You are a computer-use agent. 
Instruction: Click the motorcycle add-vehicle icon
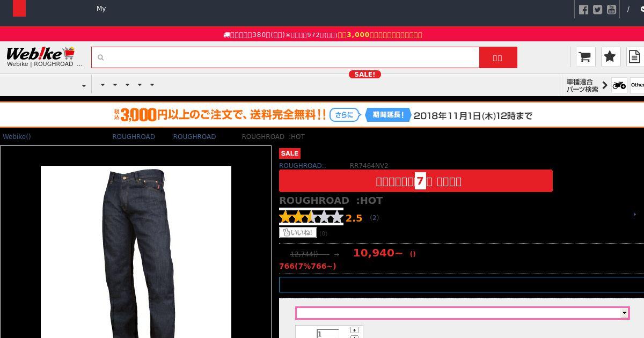coord(619,85)
